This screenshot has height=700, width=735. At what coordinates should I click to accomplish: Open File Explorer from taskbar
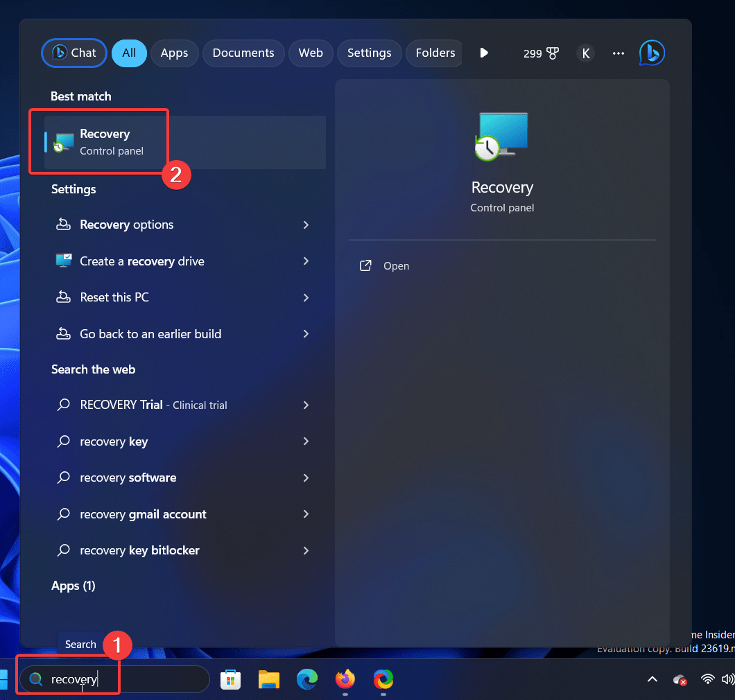(x=269, y=680)
